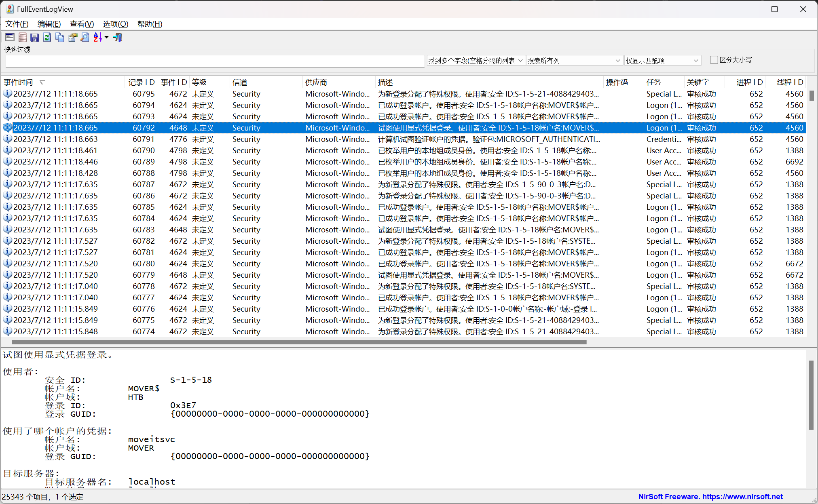The image size is (818, 504).
Task: Sort by the 线程 ID column header
Action: [x=786, y=82]
